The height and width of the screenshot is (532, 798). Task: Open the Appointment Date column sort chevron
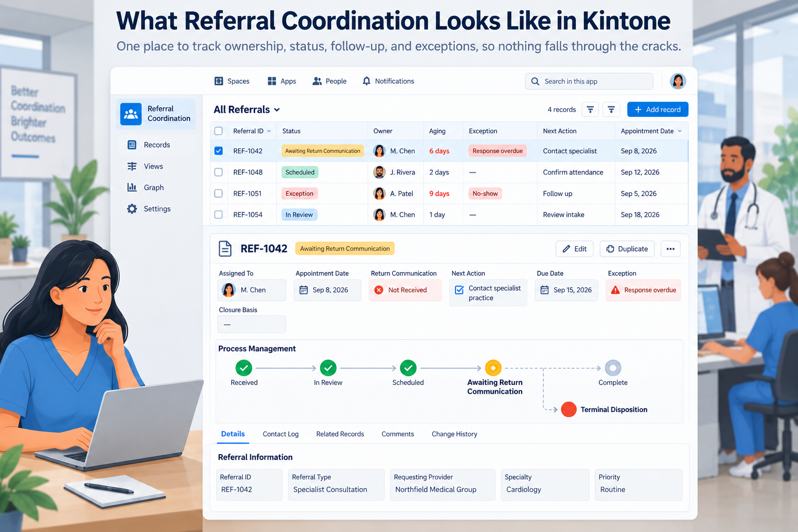[680, 131]
